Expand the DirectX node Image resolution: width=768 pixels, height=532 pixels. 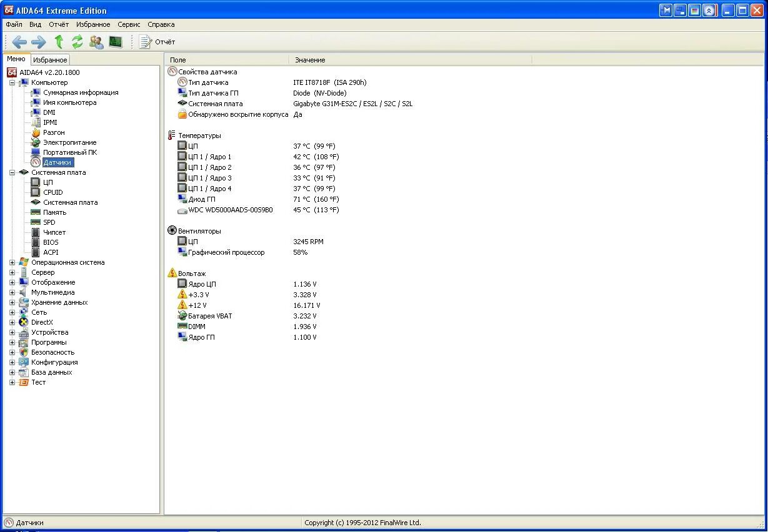click(x=12, y=322)
